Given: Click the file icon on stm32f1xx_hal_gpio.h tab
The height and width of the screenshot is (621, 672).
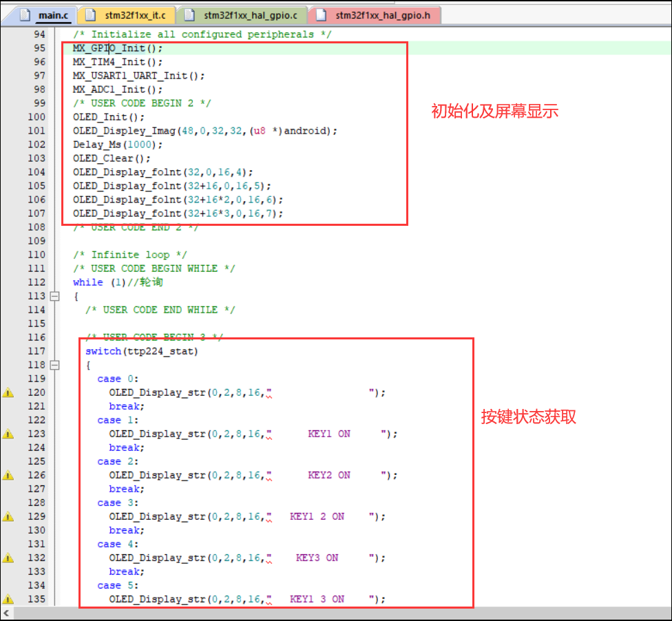Looking at the screenshot, I should [321, 15].
